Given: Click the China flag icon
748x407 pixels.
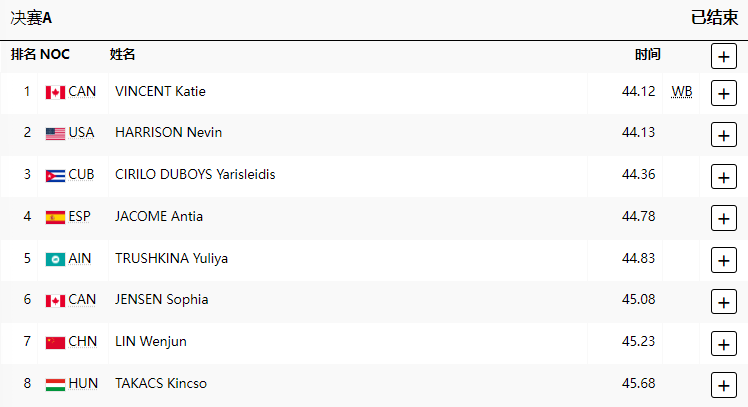Looking at the screenshot, I should [x=55, y=342].
